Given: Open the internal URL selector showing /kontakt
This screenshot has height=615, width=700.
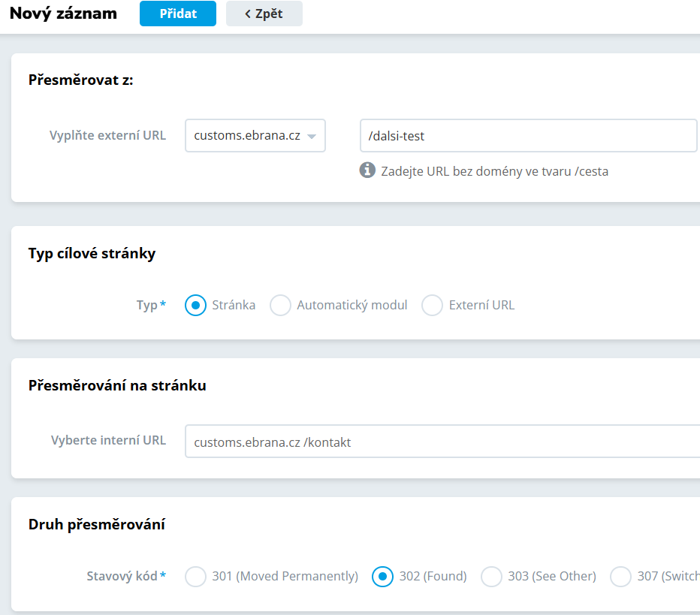Looking at the screenshot, I should 443,442.
